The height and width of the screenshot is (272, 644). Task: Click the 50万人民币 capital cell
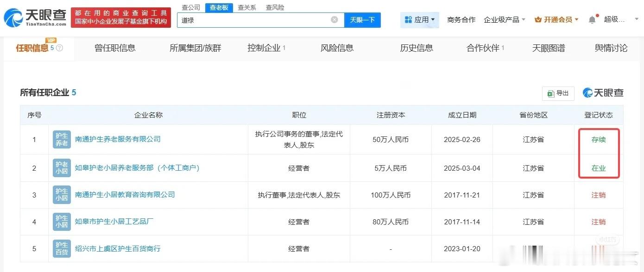click(391, 139)
